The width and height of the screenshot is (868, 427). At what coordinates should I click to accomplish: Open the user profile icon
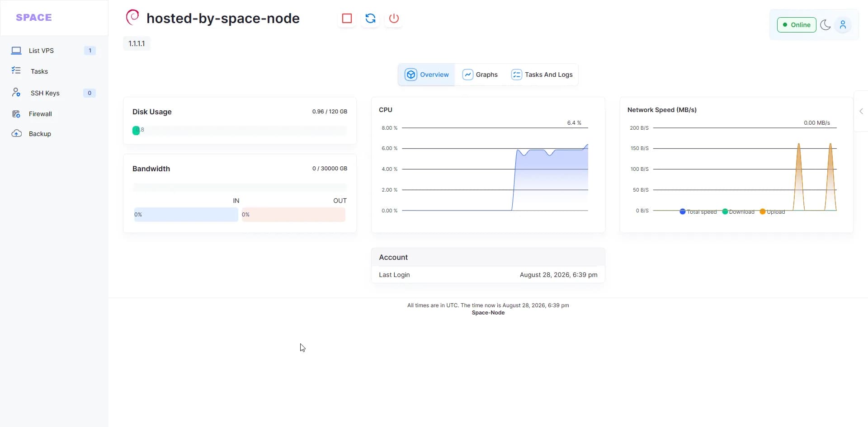click(x=843, y=25)
